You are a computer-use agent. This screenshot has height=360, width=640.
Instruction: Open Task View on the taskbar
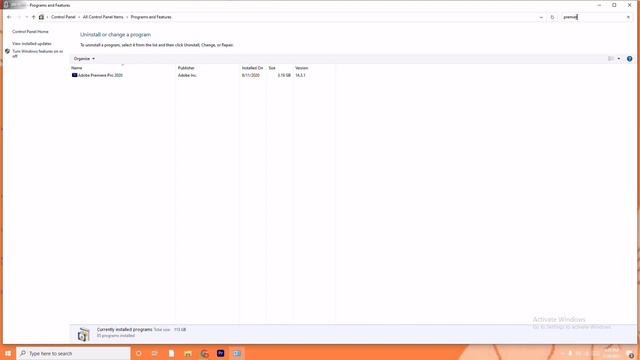coord(155,353)
